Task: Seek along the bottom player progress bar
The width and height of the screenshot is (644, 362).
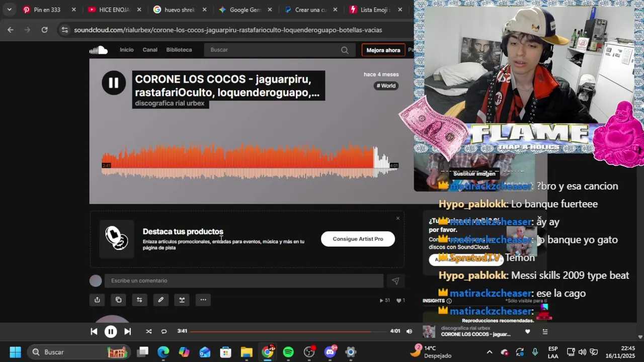Action: point(289,331)
